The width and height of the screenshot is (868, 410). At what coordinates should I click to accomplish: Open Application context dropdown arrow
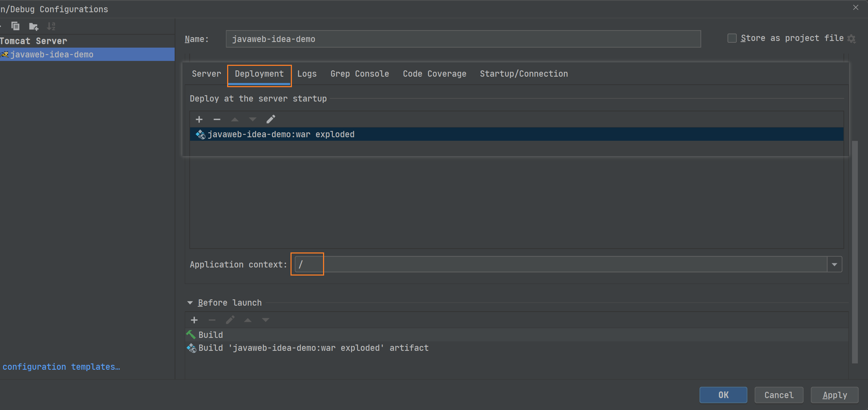(x=834, y=265)
